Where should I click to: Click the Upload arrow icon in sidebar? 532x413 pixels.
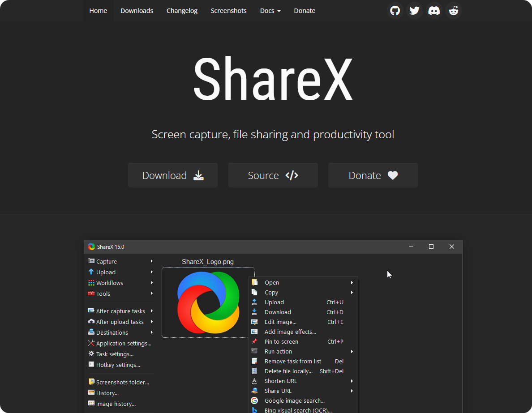[91, 272]
